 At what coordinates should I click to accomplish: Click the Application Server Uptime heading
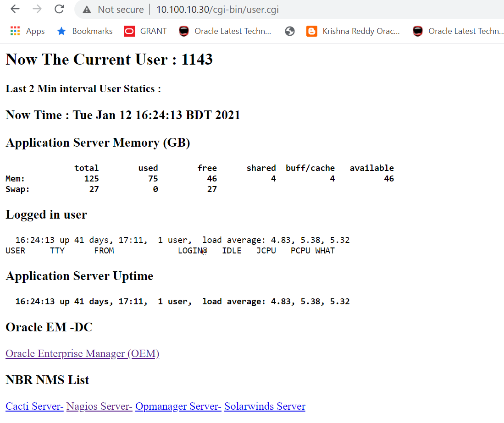pyautogui.click(x=79, y=276)
